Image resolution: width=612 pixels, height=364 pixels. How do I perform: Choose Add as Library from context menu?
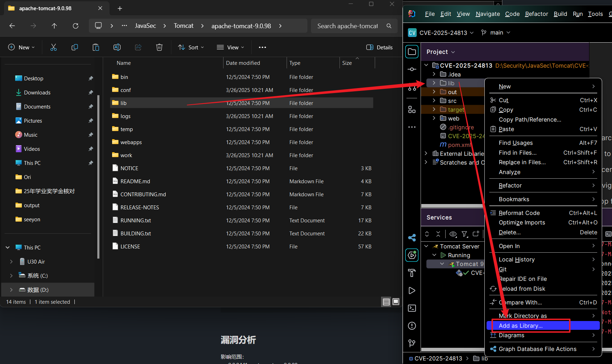(x=543, y=326)
